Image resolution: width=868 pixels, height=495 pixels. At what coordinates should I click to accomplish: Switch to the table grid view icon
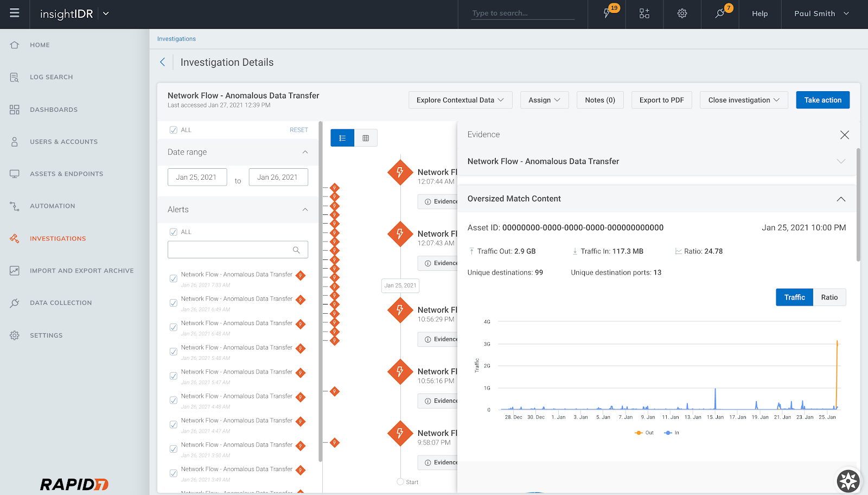(x=366, y=138)
